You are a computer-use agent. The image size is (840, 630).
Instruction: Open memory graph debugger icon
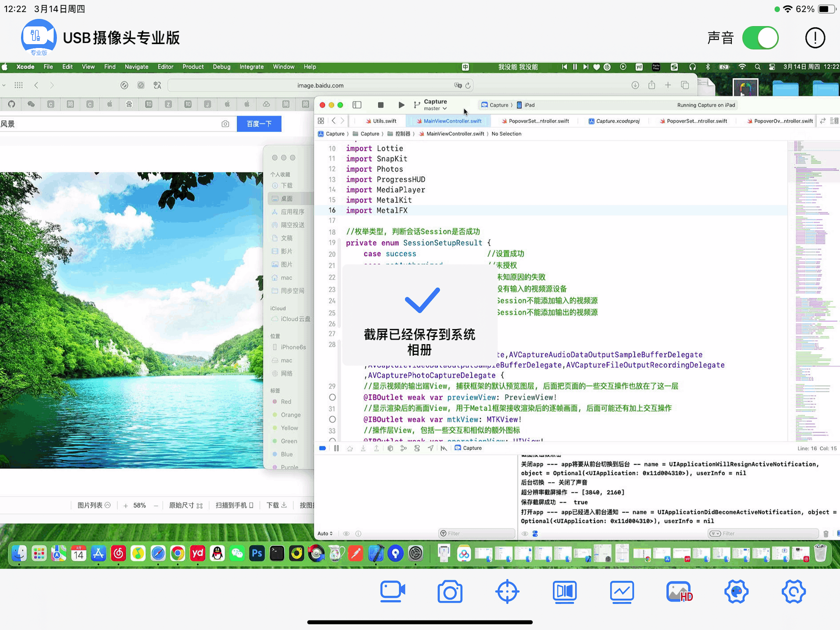click(x=404, y=449)
